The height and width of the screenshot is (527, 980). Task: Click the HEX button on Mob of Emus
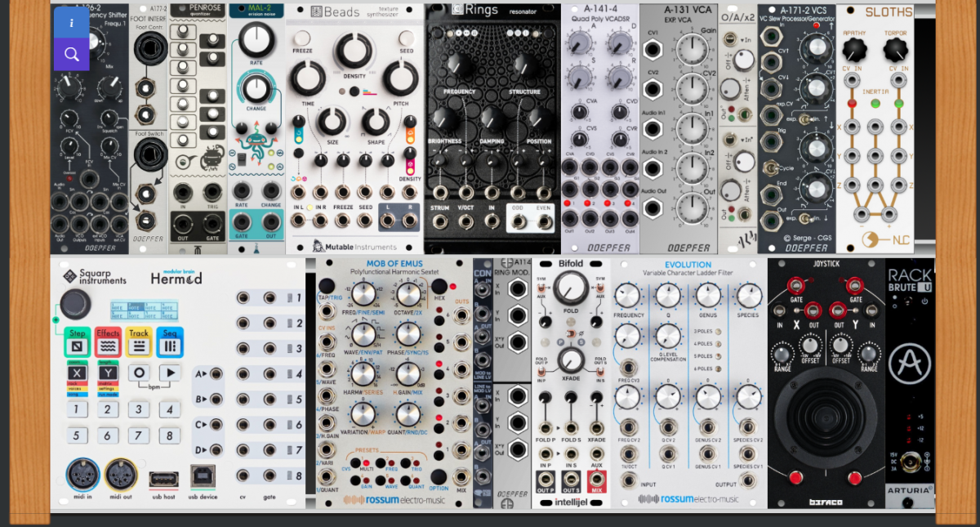pos(440,286)
